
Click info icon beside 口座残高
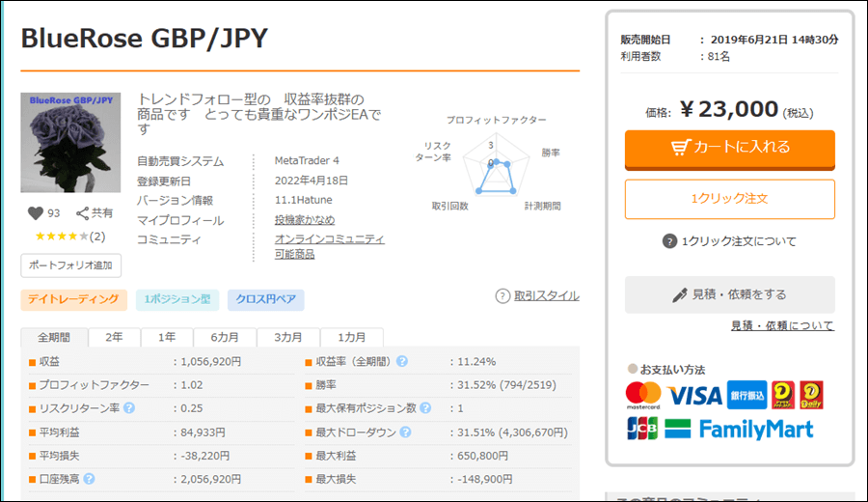pyautogui.click(x=89, y=478)
